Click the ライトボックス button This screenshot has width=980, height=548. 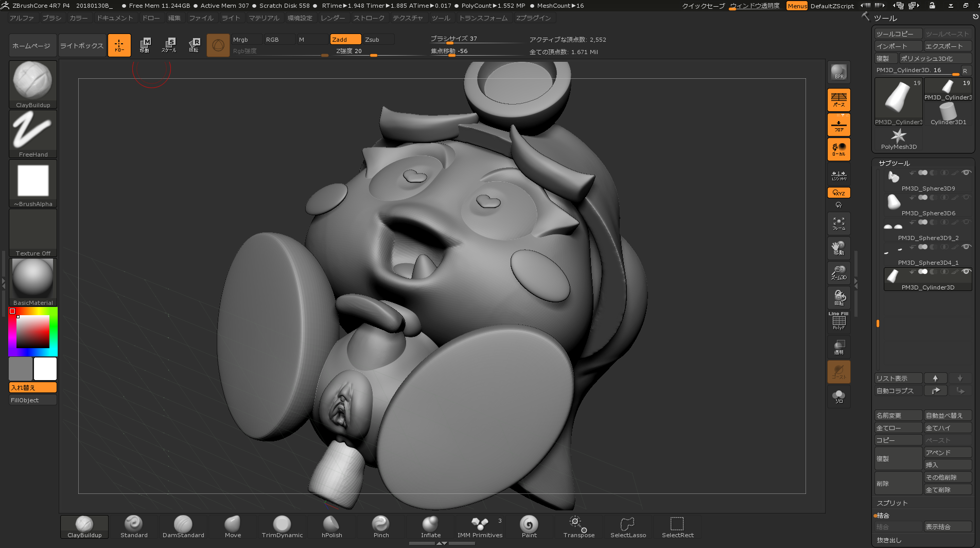click(82, 46)
